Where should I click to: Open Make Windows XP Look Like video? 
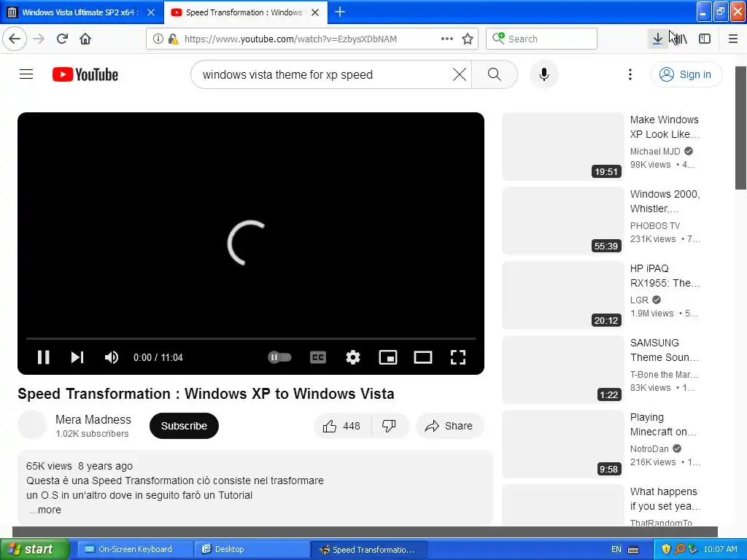click(664, 127)
